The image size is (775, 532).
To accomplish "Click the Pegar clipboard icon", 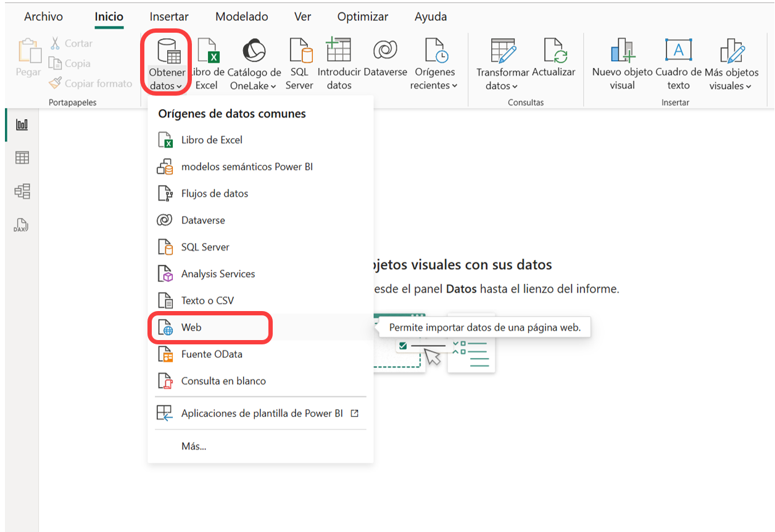I will point(28,51).
